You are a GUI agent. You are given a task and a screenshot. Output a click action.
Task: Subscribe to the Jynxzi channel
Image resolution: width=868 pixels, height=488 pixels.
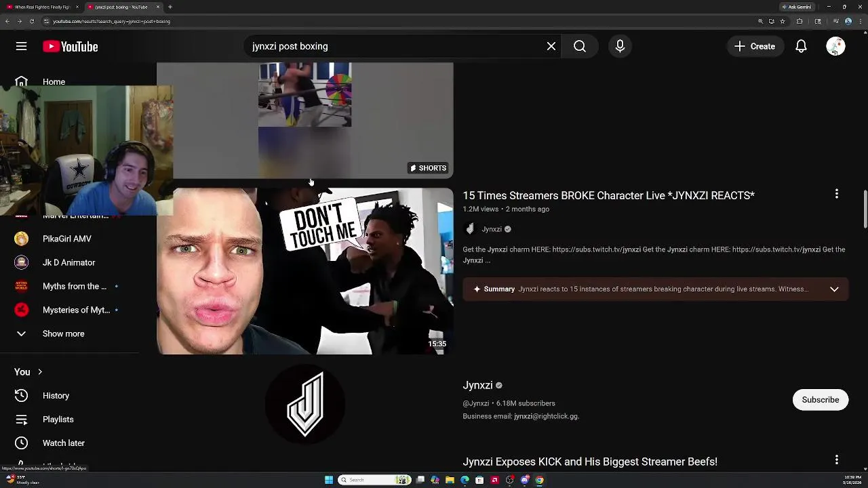(821, 399)
